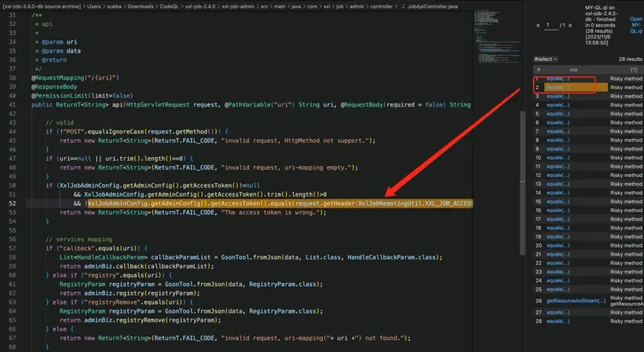Viewport: 644px width, 352px height.
Task: Click the '#' column header
Action: tap(538, 70)
